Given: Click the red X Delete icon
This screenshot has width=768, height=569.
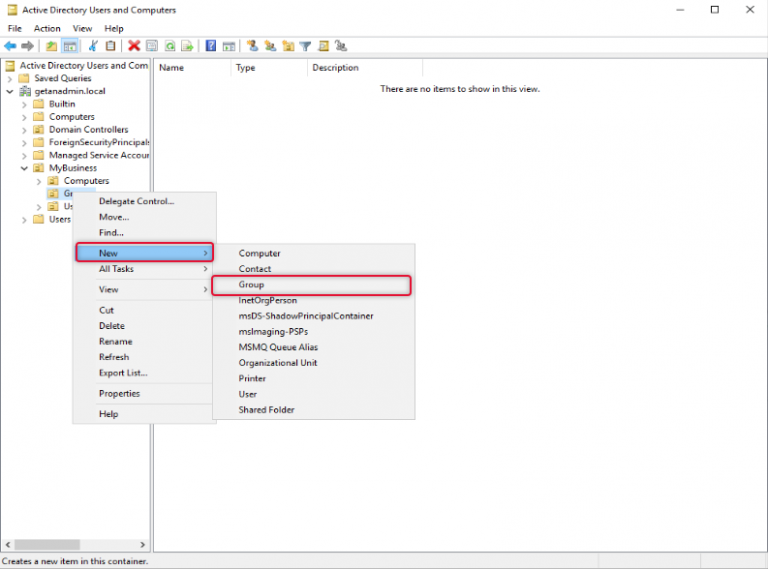Looking at the screenshot, I should pos(134,46).
